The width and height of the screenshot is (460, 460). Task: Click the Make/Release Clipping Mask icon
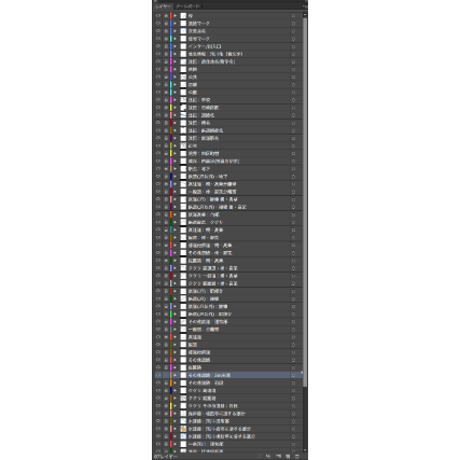(x=268, y=456)
